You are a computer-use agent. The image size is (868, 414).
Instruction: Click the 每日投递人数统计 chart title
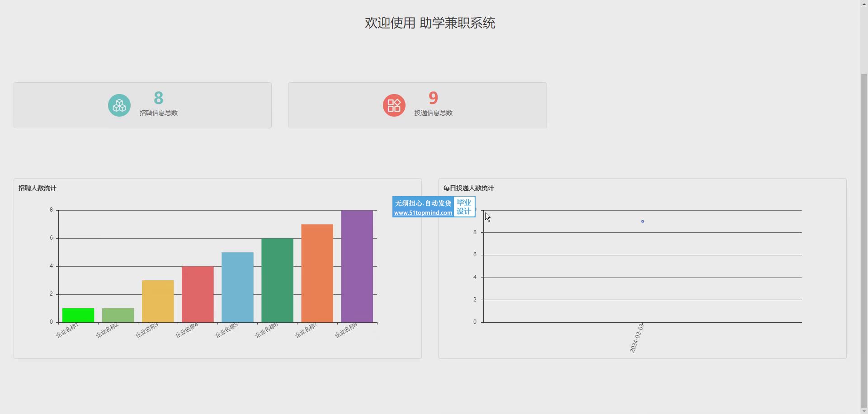469,188
